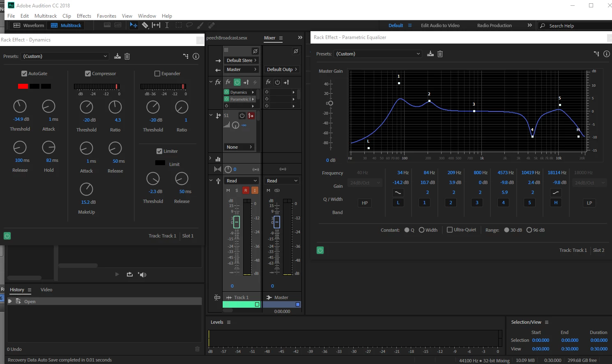This screenshot has height=364, width=612.
Task: Delete Parametric Equalizer preset trash icon
Action: [440, 54]
